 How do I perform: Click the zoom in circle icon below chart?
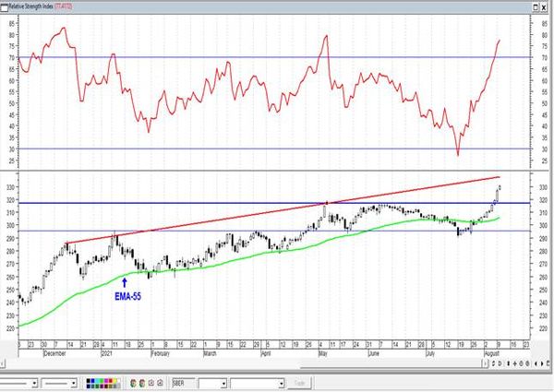[521, 363]
